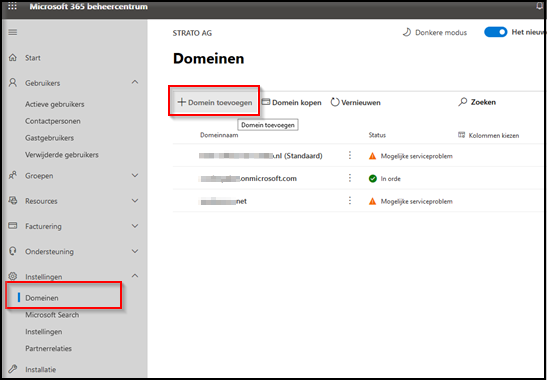Open the onmicrosoft.com domain link

248,179
